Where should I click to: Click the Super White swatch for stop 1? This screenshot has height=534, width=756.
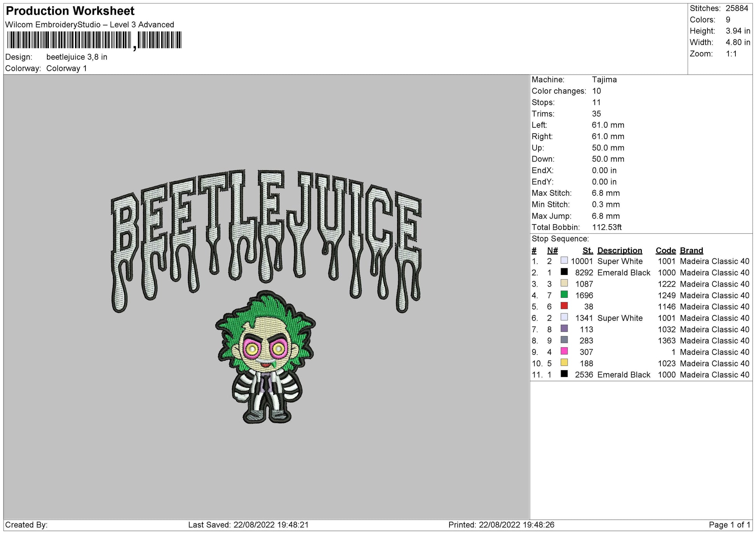click(564, 261)
